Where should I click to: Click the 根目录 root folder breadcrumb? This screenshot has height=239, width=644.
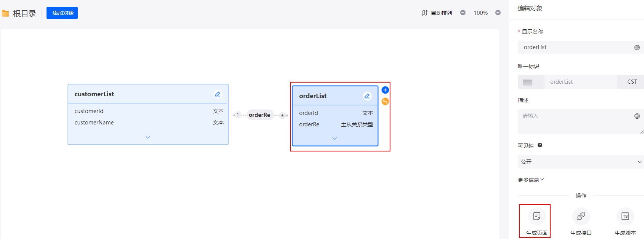[24, 14]
